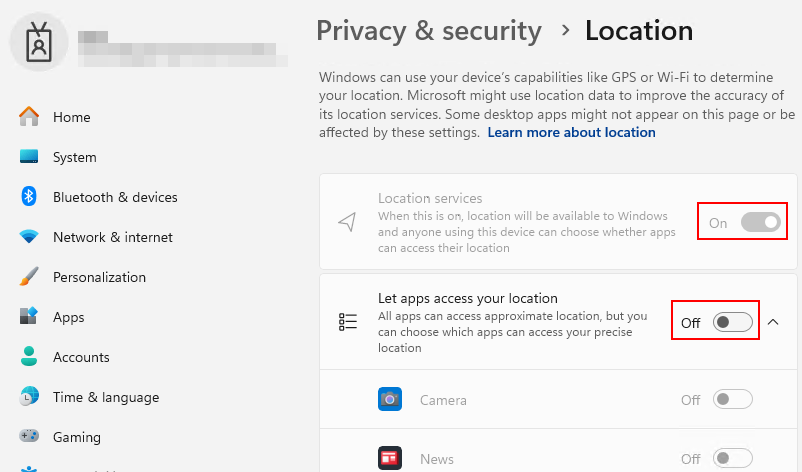The height and width of the screenshot is (472, 802).
Task: Click the News app icon
Action: pos(390,459)
